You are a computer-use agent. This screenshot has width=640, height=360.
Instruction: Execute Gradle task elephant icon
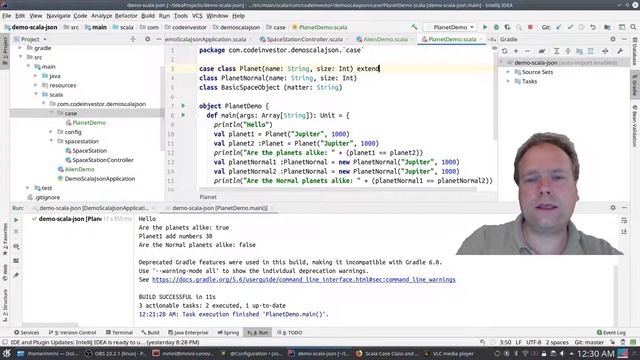pyautogui.click(x=542, y=51)
